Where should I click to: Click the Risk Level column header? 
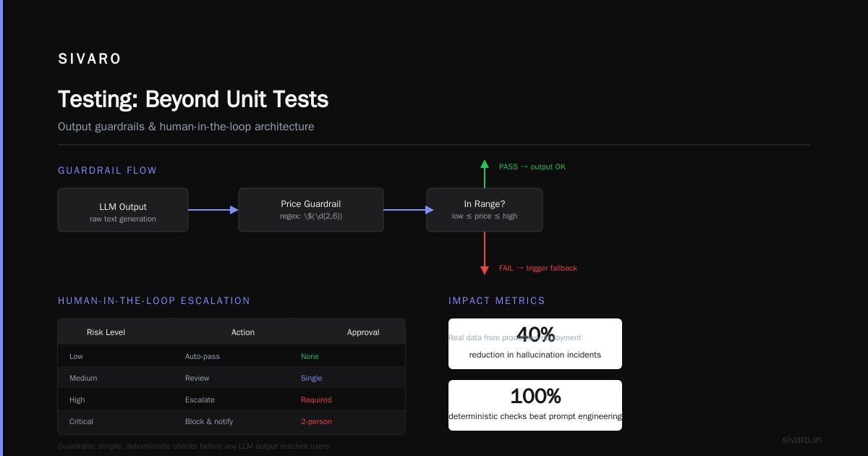click(x=106, y=332)
